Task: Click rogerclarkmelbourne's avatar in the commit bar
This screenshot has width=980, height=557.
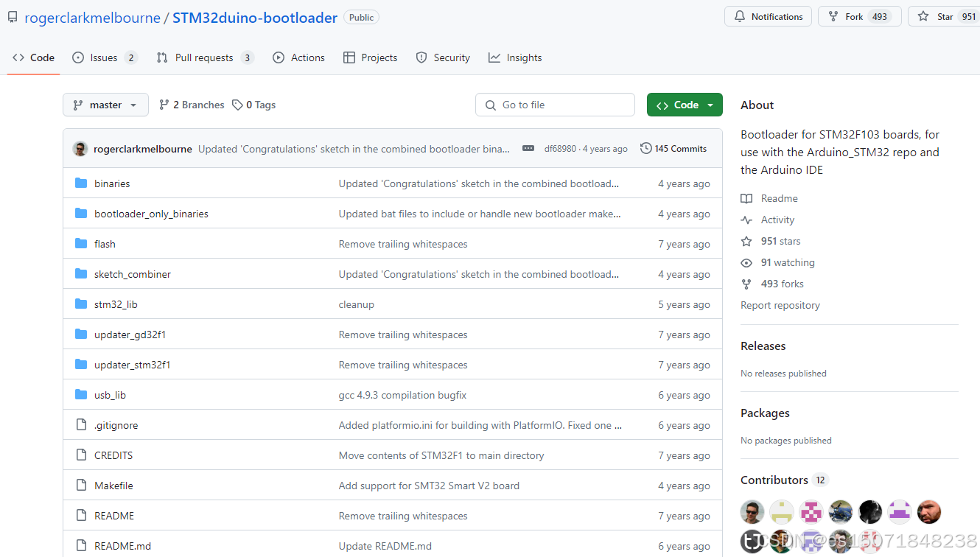Action: [80, 149]
